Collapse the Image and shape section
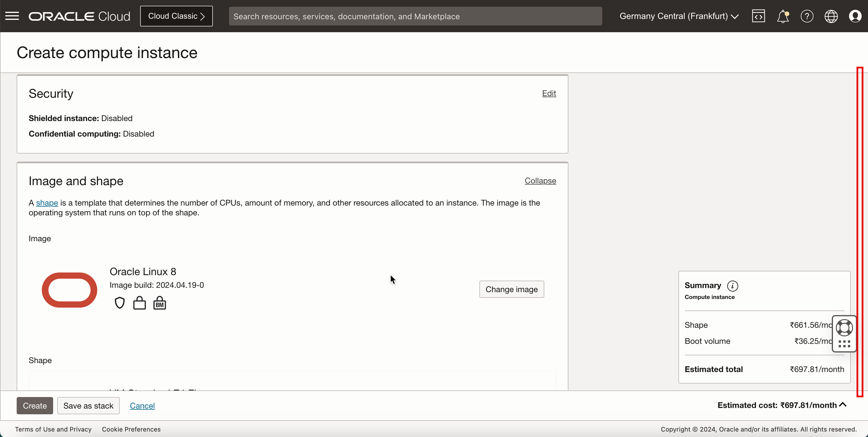This screenshot has height=437, width=868. [x=540, y=181]
